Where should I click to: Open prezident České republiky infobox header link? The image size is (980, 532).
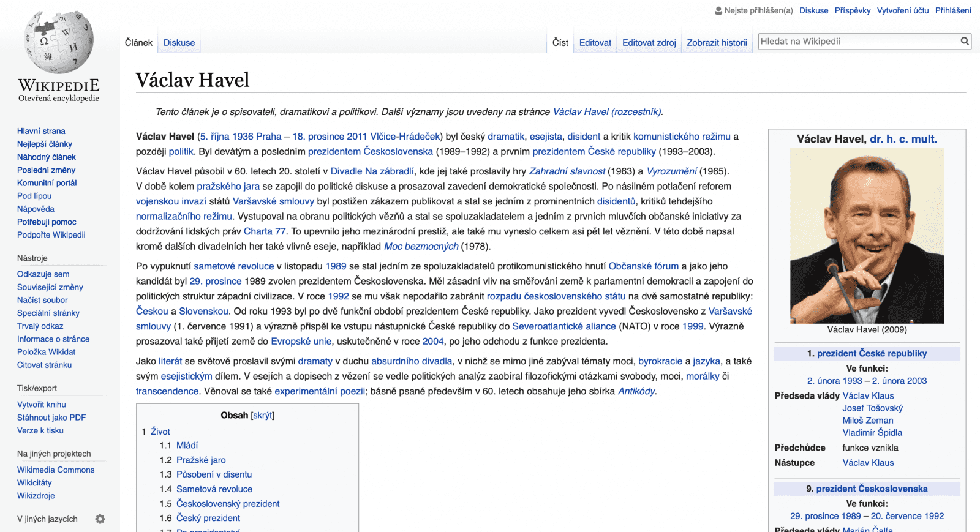[x=872, y=353]
